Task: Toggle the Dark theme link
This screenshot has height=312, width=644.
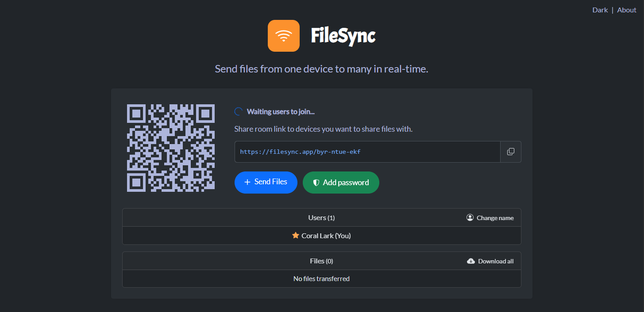Action: (x=600, y=10)
